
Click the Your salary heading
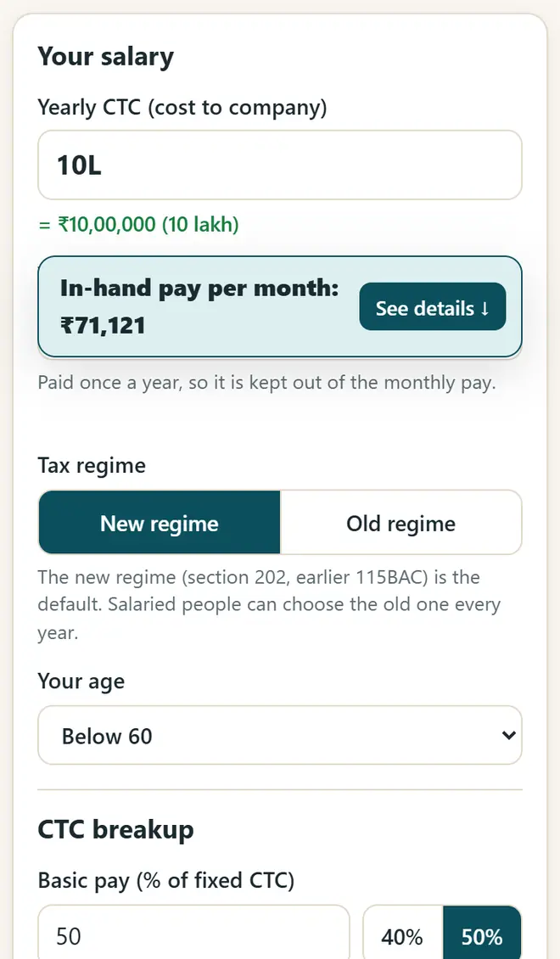(x=106, y=56)
